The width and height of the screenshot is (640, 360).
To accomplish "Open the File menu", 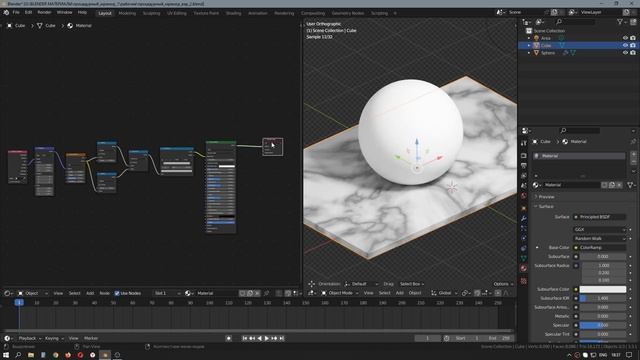I will tap(16, 13).
